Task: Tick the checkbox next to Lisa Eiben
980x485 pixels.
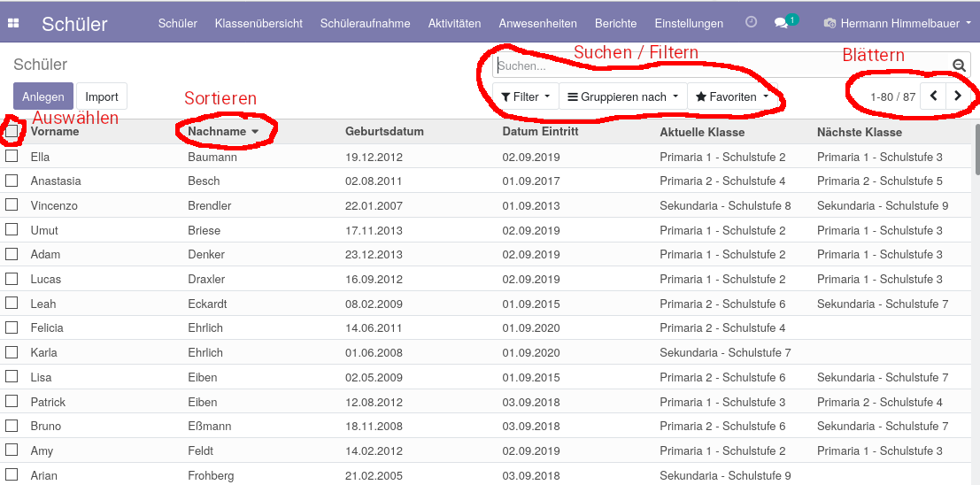Action: pyautogui.click(x=12, y=376)
